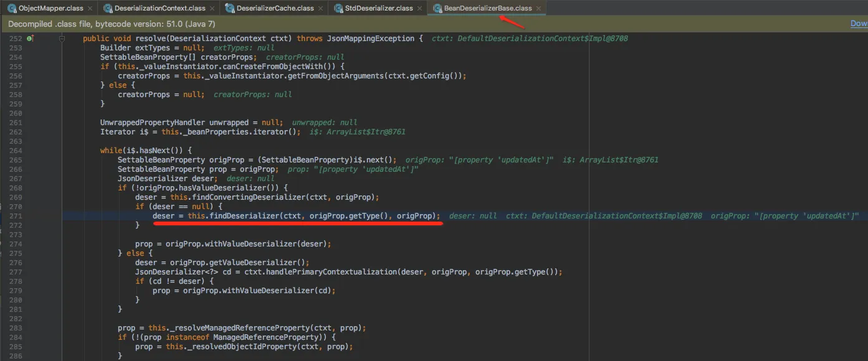The image size is (868, 361).
Task: Click the StdDeserializer.class tab file icon
Action: pyautogui.click(x=339, y=8)
